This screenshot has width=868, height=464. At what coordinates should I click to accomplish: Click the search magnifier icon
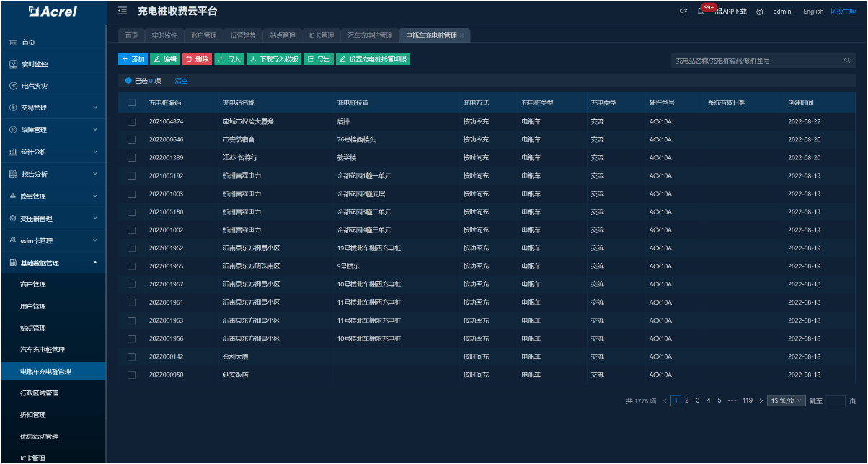click(x=847, y=61)
